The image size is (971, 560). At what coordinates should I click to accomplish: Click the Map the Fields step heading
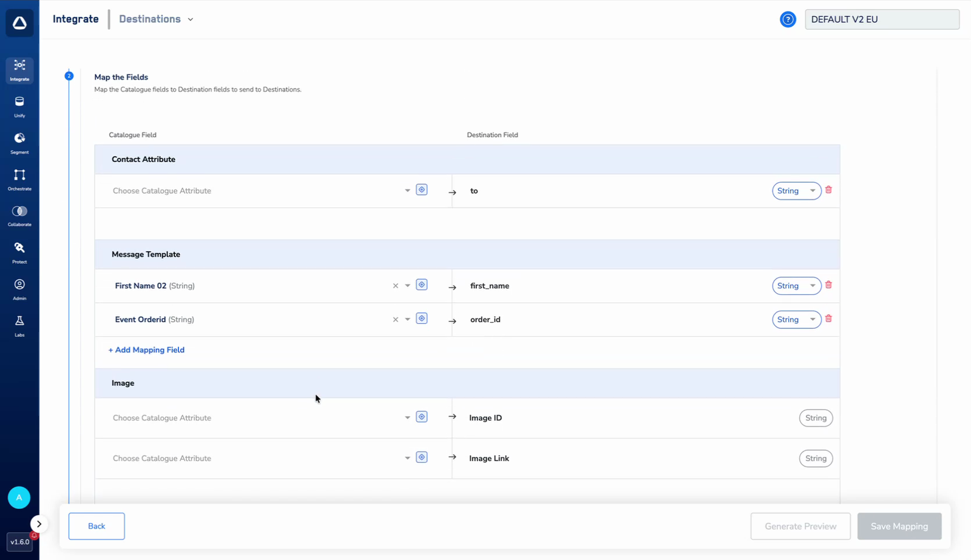(121, 77)
